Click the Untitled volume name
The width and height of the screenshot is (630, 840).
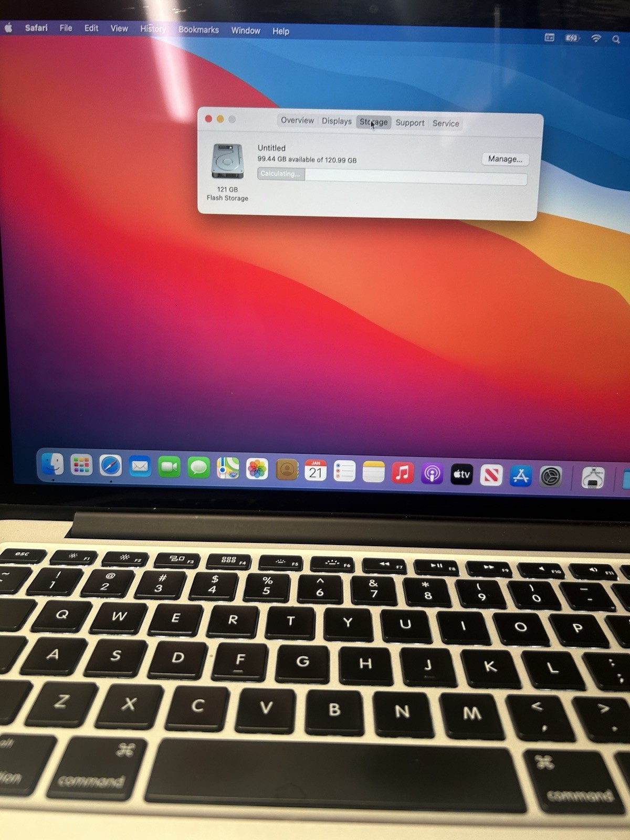pos(271,148)
